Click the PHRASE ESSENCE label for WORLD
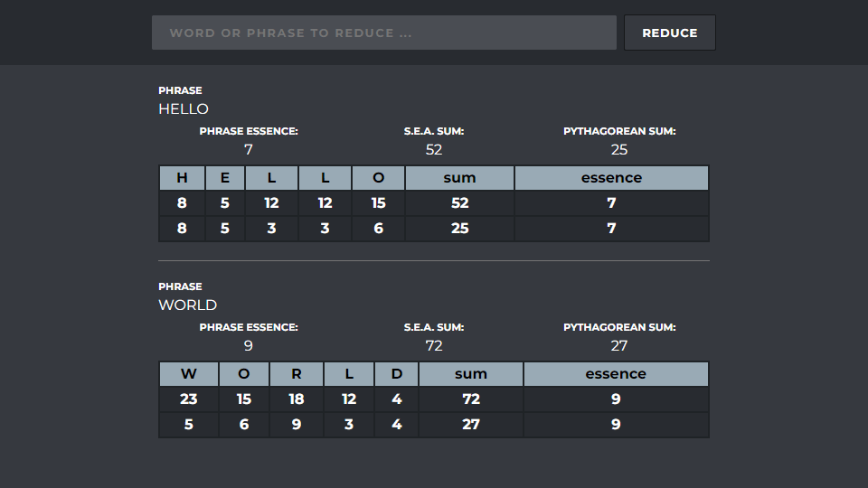Viewport: 868px width, 488px height. [x=249, y=327]
